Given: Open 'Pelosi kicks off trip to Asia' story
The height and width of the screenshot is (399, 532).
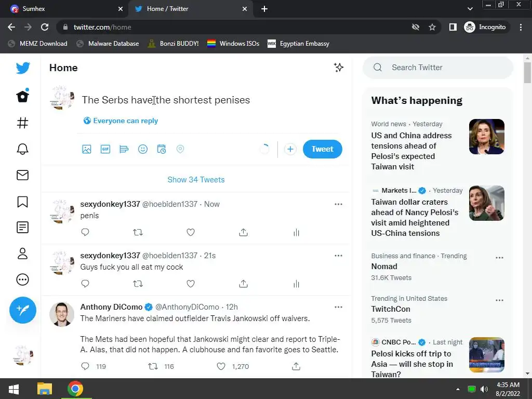Looking at the screenshot, I should coord(437,357).
